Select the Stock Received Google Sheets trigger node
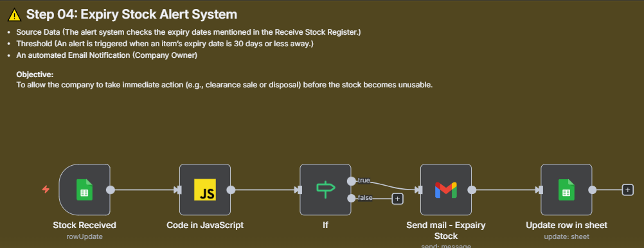Image resolution: width=644 pixels, height=248 pixels. [x=85, y=190]
